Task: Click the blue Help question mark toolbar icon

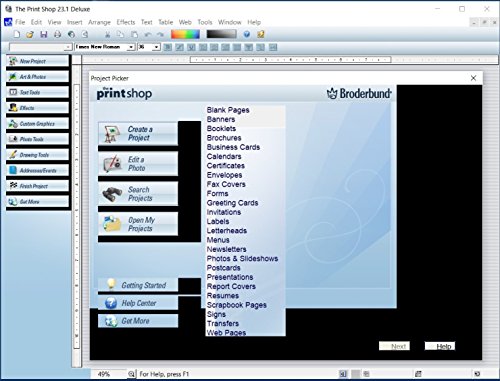Action: [x=247, y=34]
